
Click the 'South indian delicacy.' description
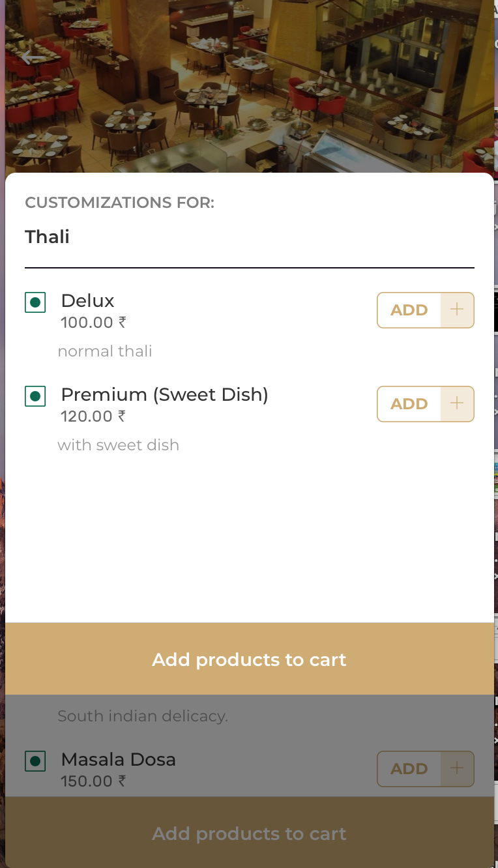(142, 717)
